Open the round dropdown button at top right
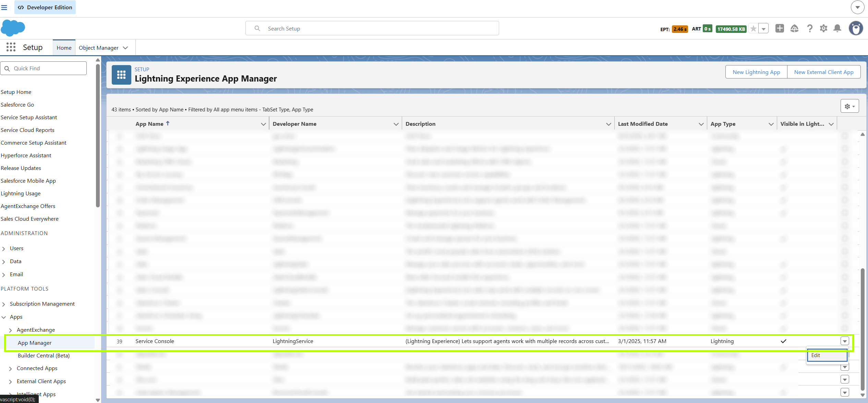This screenshot has width=868, height=403. [x=857, y=7]
